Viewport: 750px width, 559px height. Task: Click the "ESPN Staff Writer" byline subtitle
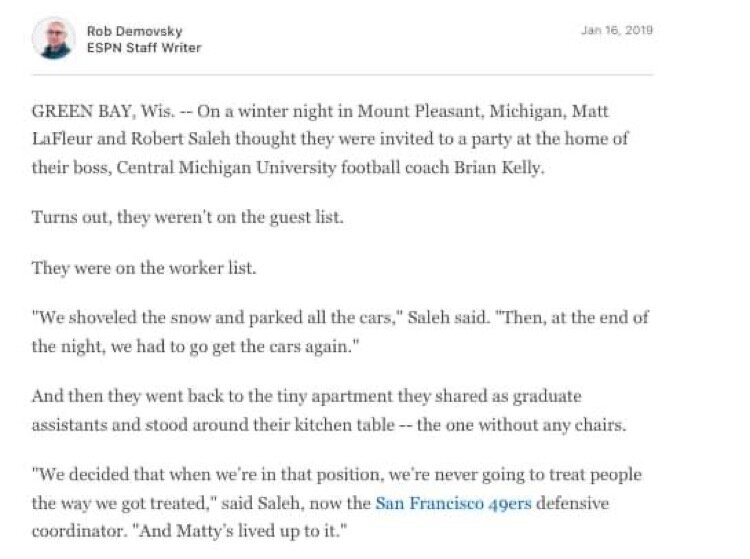pyautogui.click(x=144, y=47)
